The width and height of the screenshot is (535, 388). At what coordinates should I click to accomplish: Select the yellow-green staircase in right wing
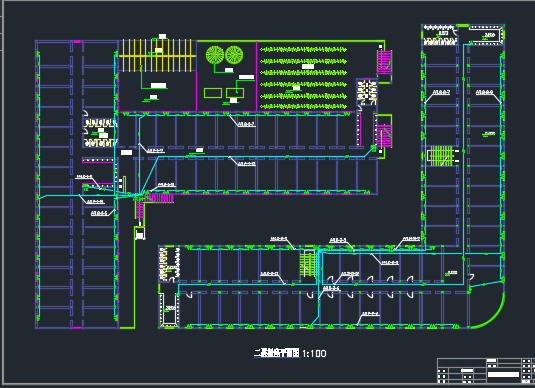click(441, 156)
